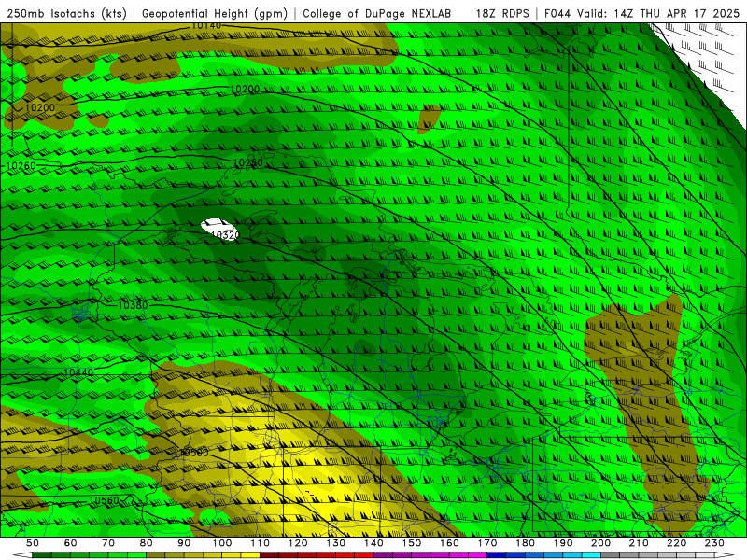Click the bright red swatch just left of 140
The image size is (747, 560).
pos(364,555)
